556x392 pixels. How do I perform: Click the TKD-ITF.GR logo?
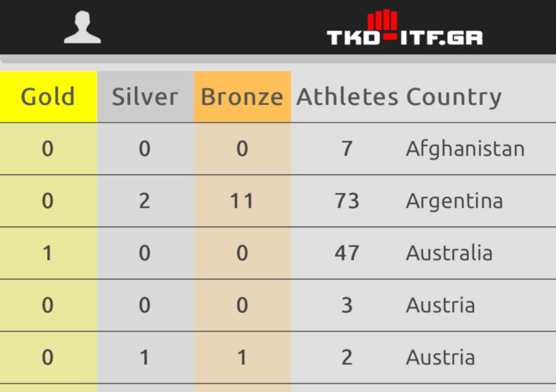click(404, 27)
